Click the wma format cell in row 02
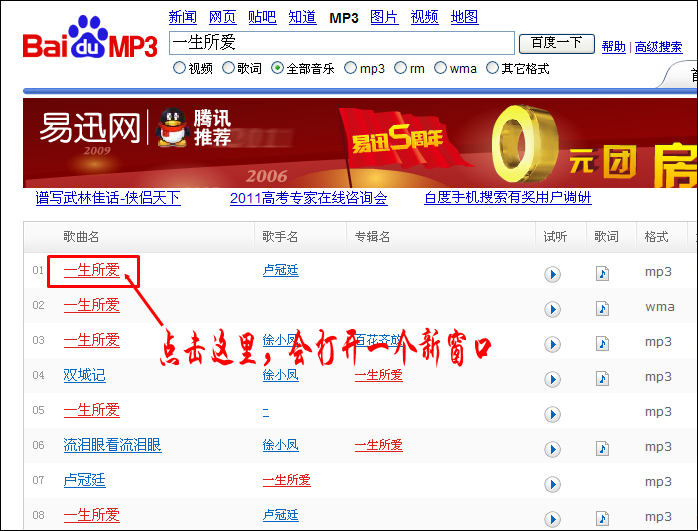The image size is (698, 531). point(660,307)
